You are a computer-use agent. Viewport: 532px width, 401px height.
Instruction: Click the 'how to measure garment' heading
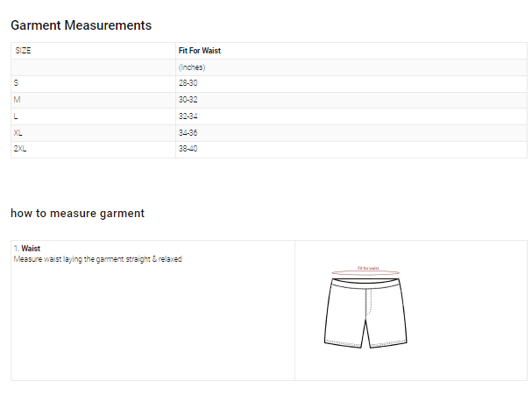point(77,214)
